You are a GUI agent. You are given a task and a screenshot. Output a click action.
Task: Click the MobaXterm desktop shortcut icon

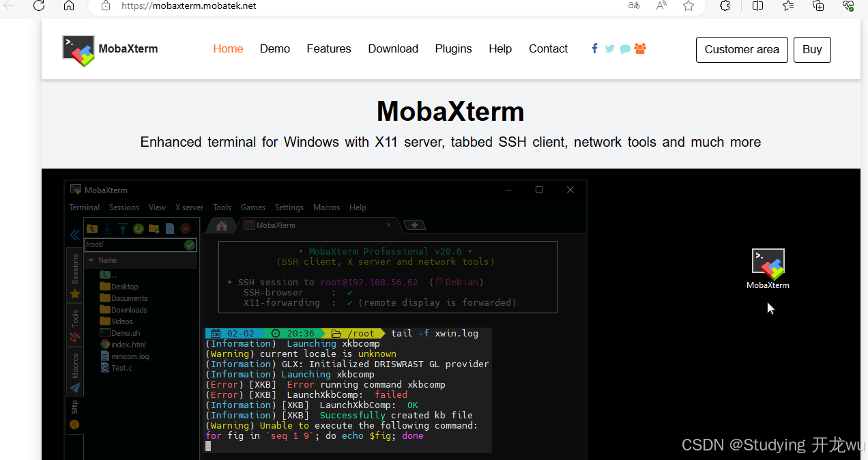tap(768, 269)
